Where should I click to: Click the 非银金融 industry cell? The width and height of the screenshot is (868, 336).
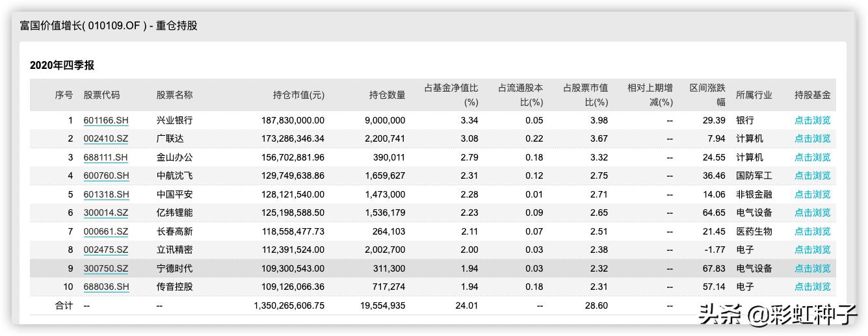pos(754,194)
